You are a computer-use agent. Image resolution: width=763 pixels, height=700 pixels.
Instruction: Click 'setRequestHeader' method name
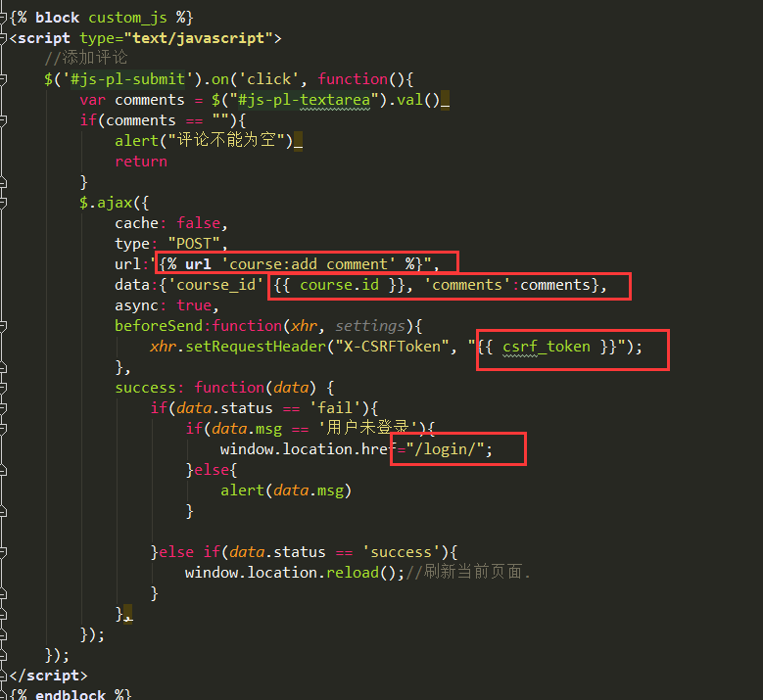(256, 347)
